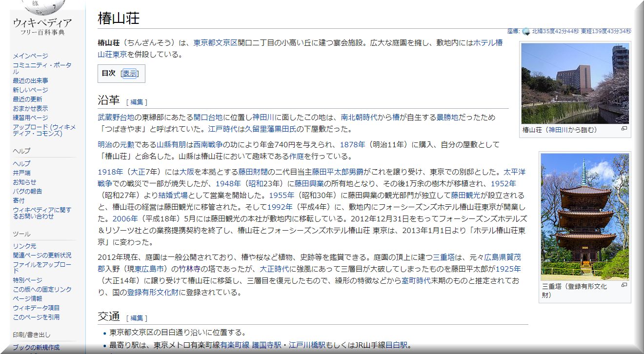Open お知らせ sidebar link
644x354 pixels.
click(24, 182)
